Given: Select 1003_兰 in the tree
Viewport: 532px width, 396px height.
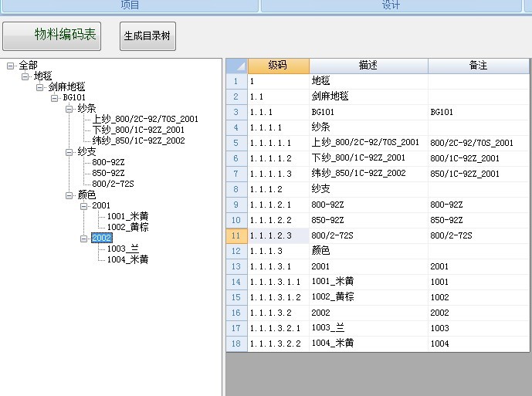Looking at the screenshot, I should click(x=122, y=249).
